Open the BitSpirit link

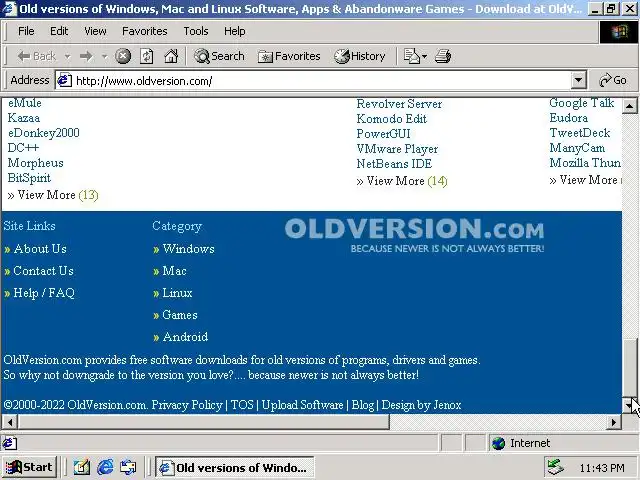(29, 178)
